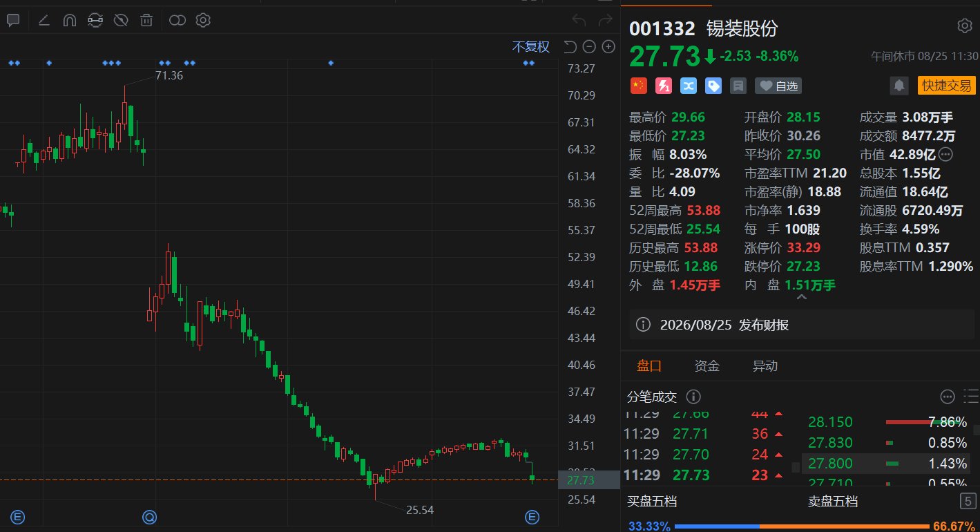This screenshot has height=532, width=980.
Task: Click the blue price tag icon
Action: coord(713,86)
